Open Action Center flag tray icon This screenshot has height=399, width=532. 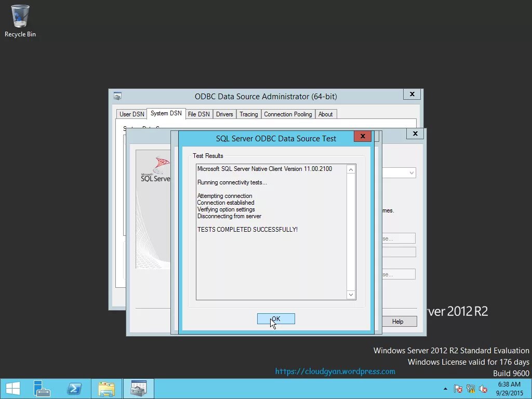pyautogui.click(x=458, y=389)
